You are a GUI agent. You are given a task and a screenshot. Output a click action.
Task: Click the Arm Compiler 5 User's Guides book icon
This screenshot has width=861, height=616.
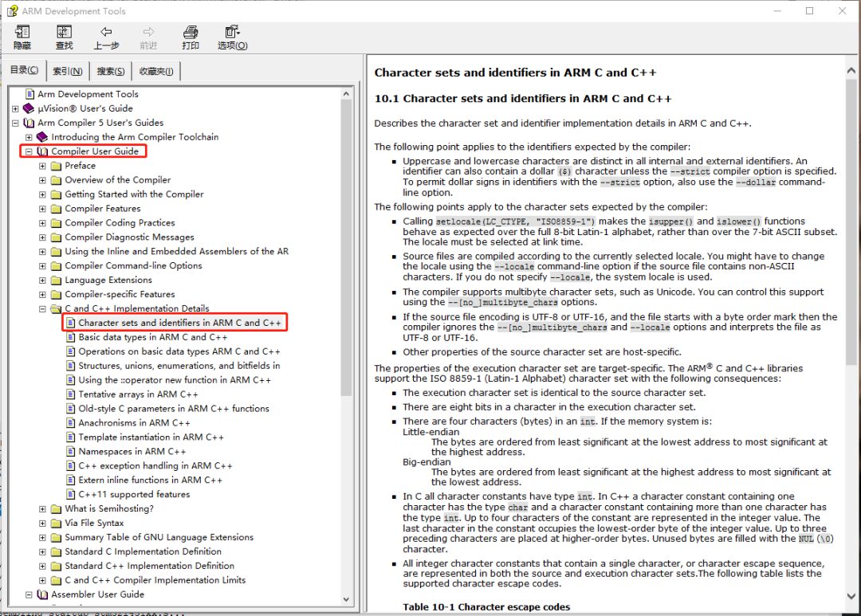(29, 123)
